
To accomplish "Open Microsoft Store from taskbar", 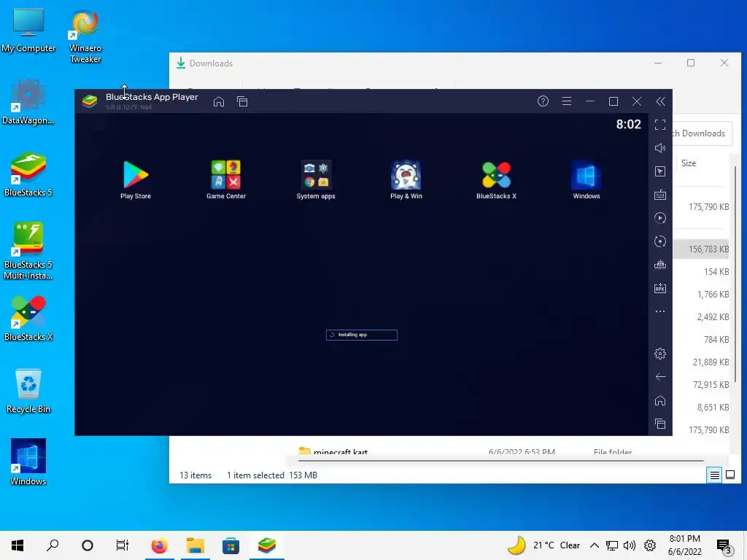I will (231, 545).
